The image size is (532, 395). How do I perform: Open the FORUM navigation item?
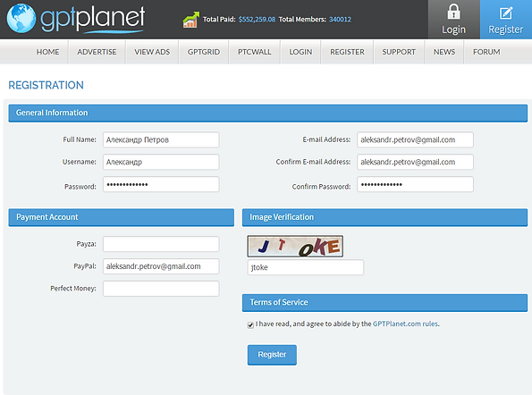coord(486,52)
